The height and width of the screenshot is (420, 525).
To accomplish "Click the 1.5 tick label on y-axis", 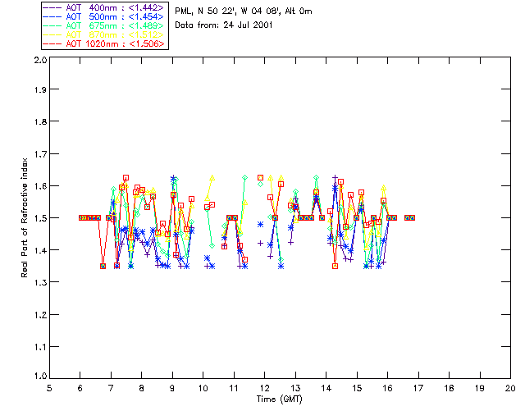I will coord(39,218).
